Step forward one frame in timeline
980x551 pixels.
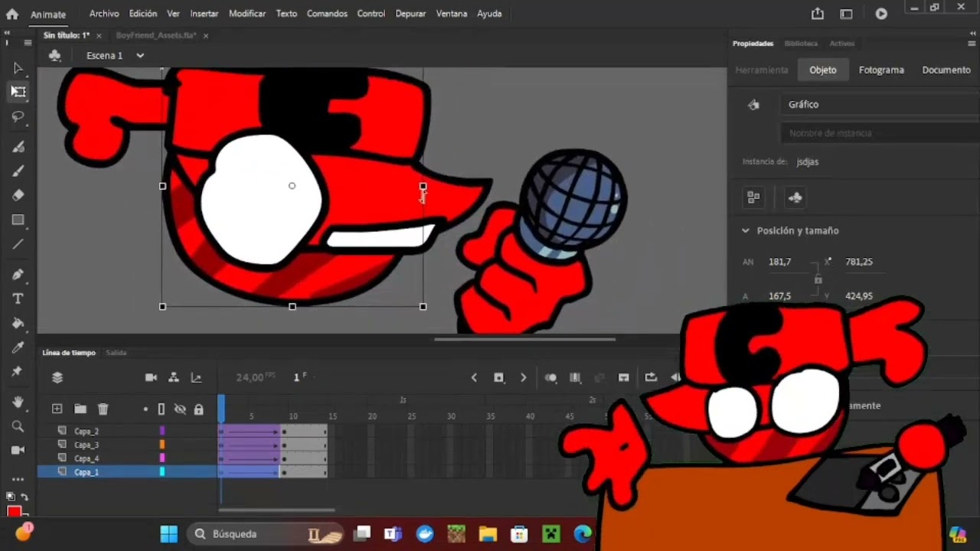523,377
